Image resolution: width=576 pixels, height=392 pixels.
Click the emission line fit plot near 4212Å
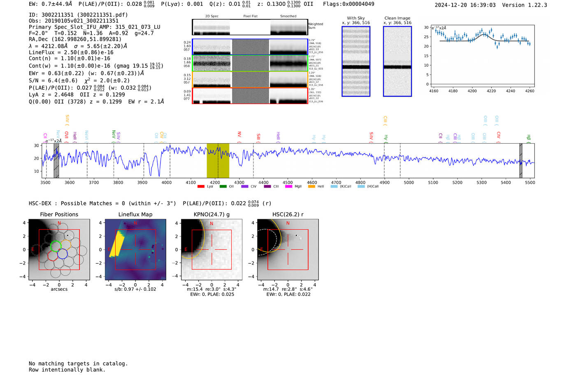[482, 56]
